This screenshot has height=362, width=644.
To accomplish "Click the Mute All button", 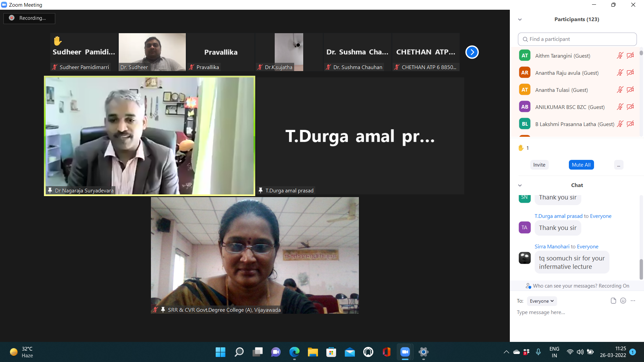I will tap(581, 165).
